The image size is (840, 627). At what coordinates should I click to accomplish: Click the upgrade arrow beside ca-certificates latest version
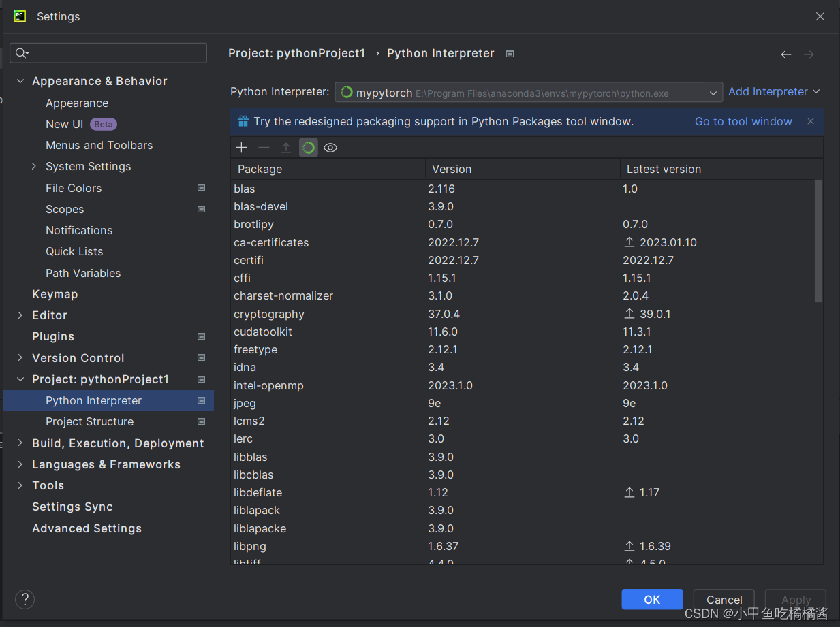(x=629, y=242)
